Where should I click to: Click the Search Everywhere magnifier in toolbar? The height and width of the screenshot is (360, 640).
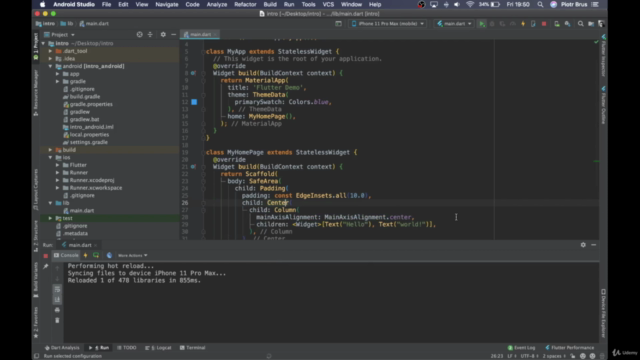[x=580, y=24]
